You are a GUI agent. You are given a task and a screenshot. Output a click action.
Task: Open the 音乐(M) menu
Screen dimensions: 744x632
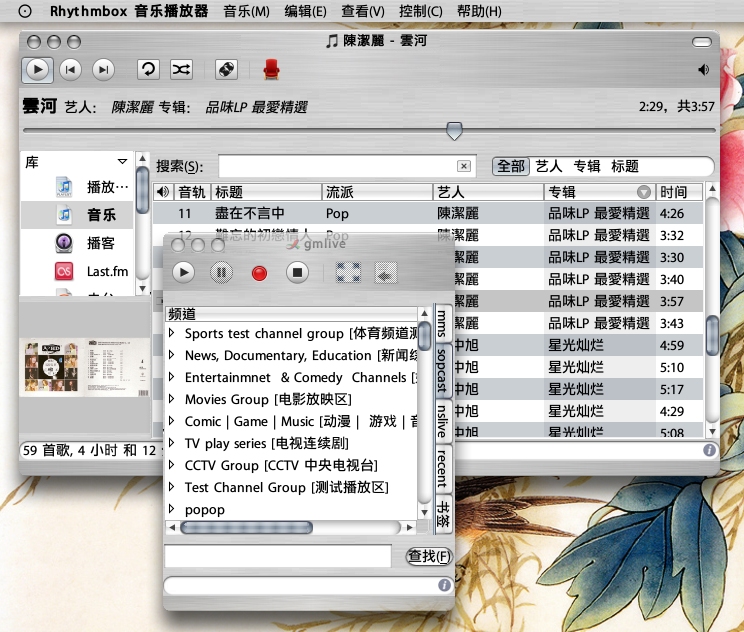[x=246, y=11]
